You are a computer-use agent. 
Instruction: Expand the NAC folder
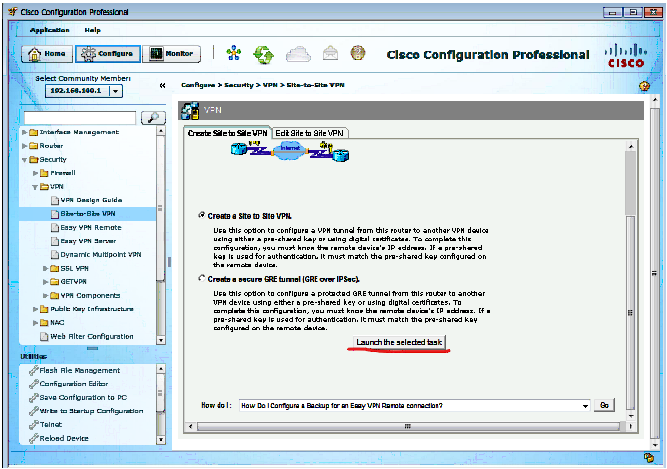coord(35,323)
